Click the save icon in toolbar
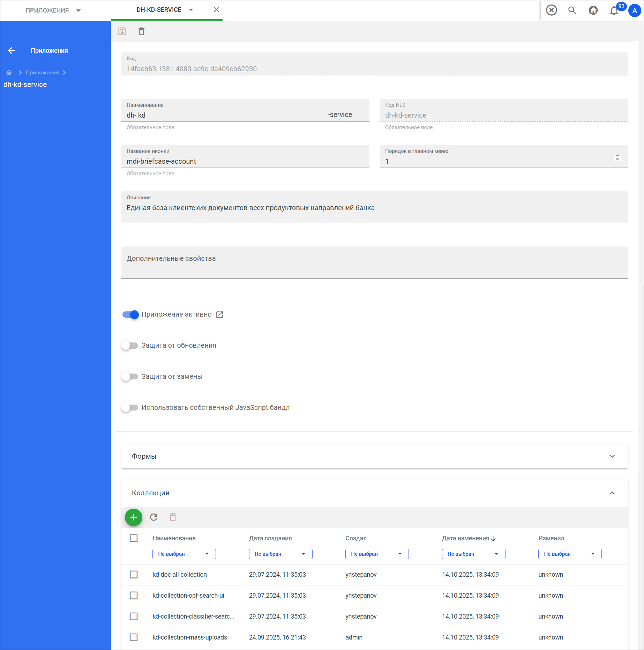This screenshot has width=644, height=650. point(122,31)
